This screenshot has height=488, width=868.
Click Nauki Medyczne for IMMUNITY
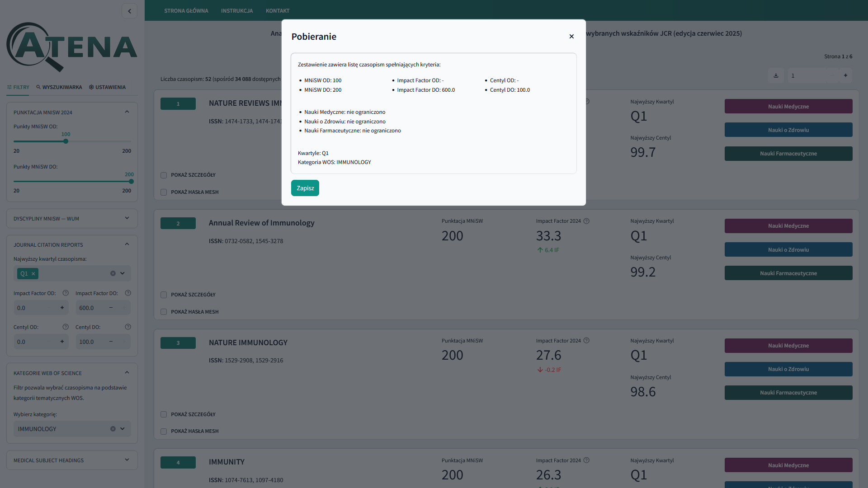click(788, 465)
